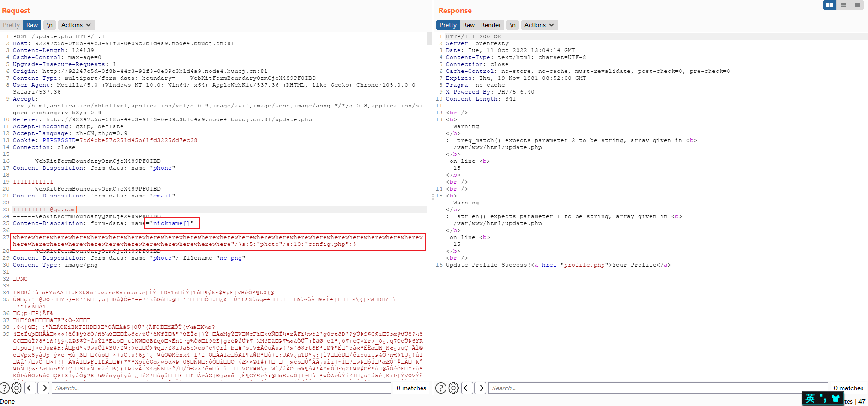Click the 'Done' status bar text
Viewport: 868px width, 406px height.
(x=7, y=401)
